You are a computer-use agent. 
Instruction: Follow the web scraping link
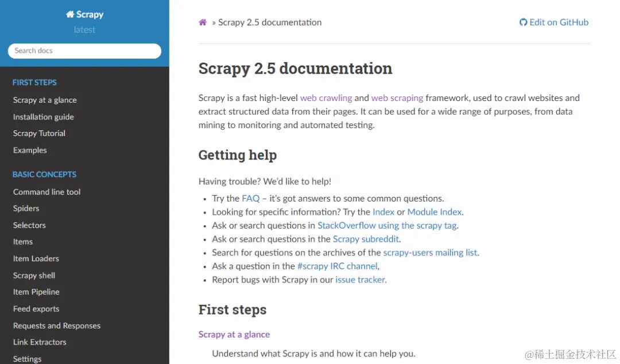[x=397, y=98]
